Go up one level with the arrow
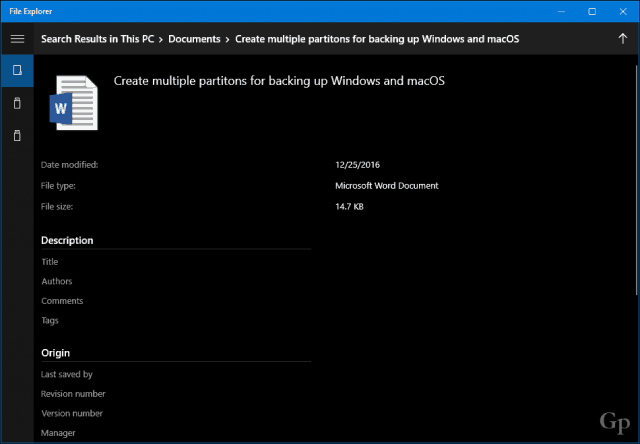Screen dimensions: 640x444 tap(622, 39)
